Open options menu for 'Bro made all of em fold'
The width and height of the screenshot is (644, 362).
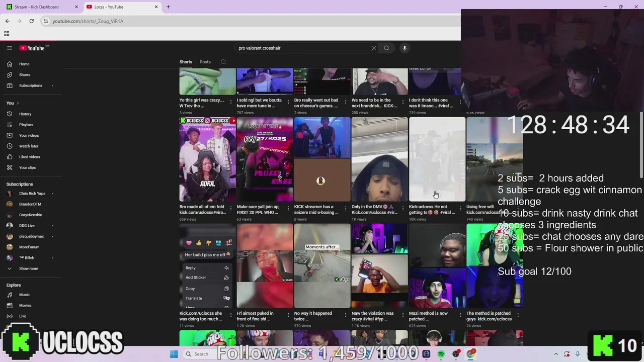(x=231, y=209)
